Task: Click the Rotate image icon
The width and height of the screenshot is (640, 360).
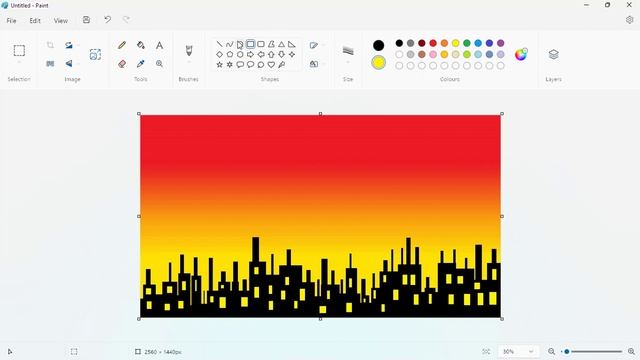Action: point(69,45)
